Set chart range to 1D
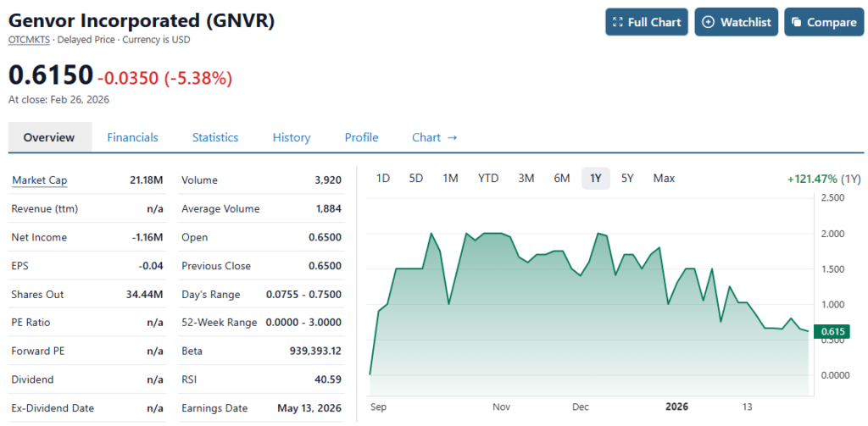Image resolution: width=868 pixels, height=426 pixels. coord(383,178)
